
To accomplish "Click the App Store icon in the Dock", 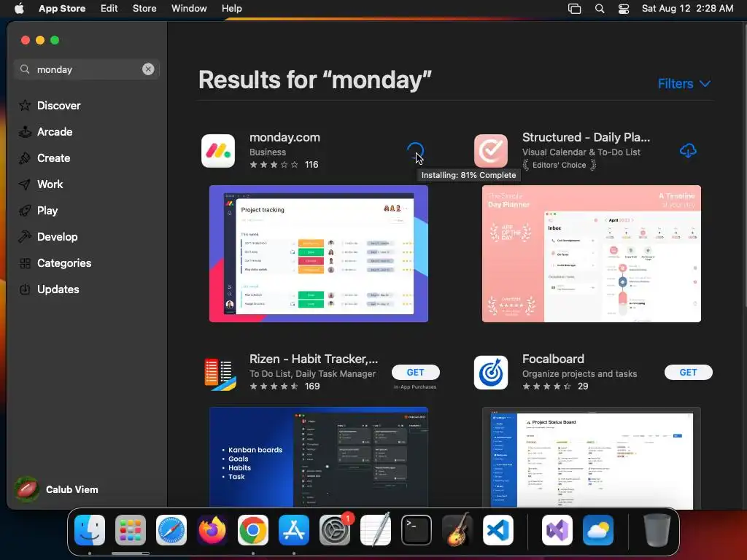I will pyautogui.click(x=294, y=530).
